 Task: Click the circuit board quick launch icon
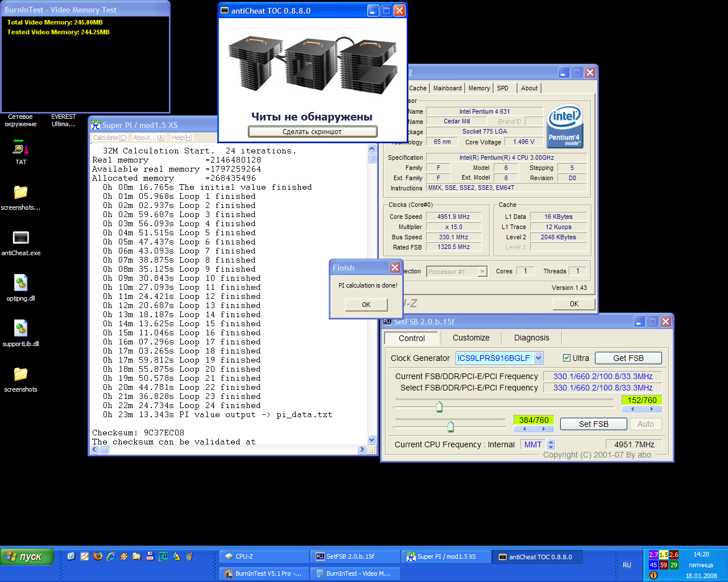click(x=163, y=556)
